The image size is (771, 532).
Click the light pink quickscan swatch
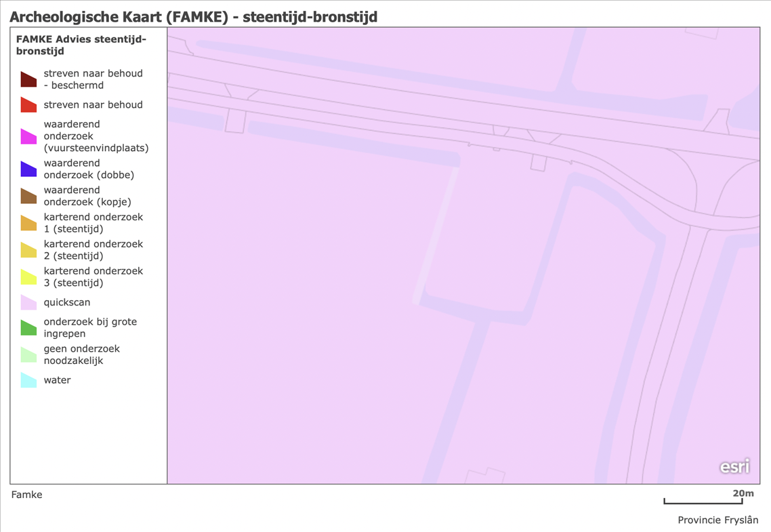pos(28,302)
